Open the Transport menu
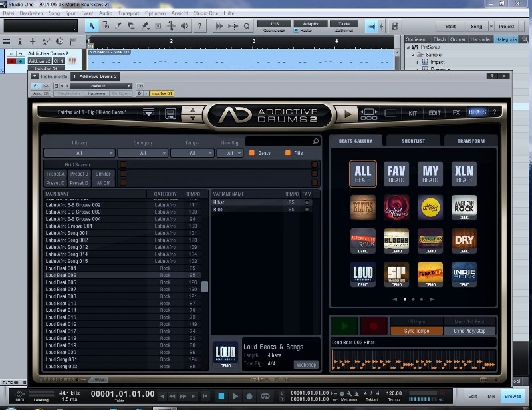The image size is (532, 410). click(x=128, y=13)
